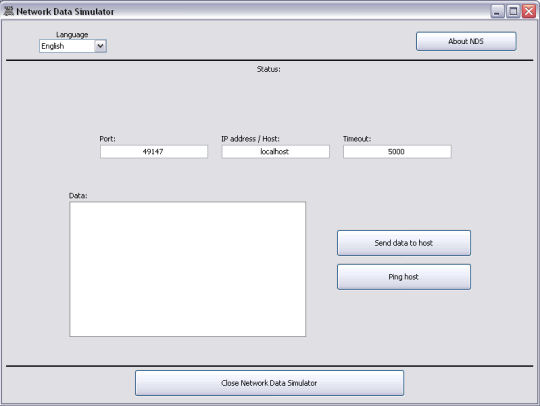Click the Data: label
The height and width of the screenshot is (406, 540).
(78, 196)
